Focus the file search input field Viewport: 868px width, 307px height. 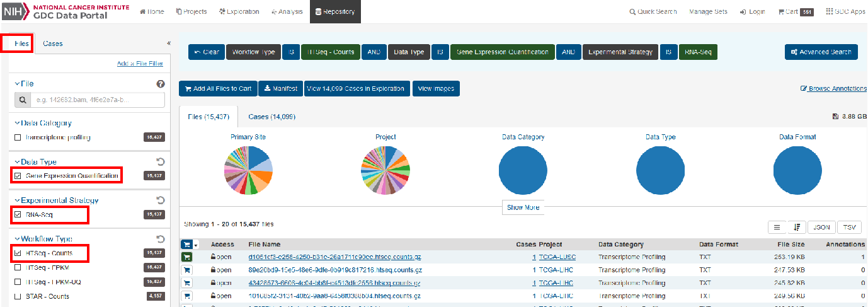[98, 100]
